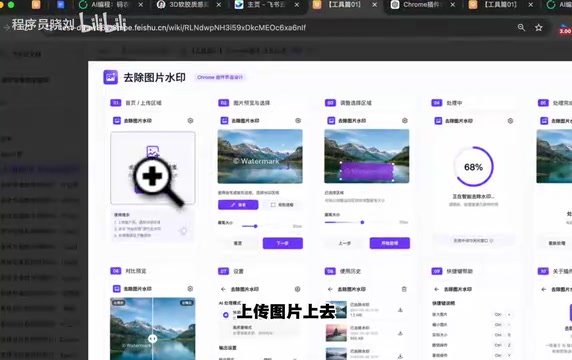Click the before/after comparison handle in card 06

click(152, 338)
